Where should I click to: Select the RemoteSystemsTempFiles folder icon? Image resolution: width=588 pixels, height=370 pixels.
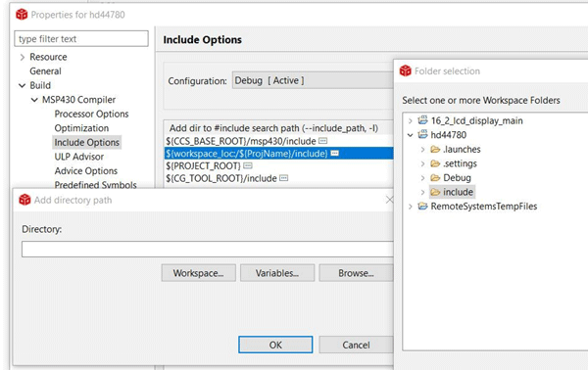[x=422, y=206]
